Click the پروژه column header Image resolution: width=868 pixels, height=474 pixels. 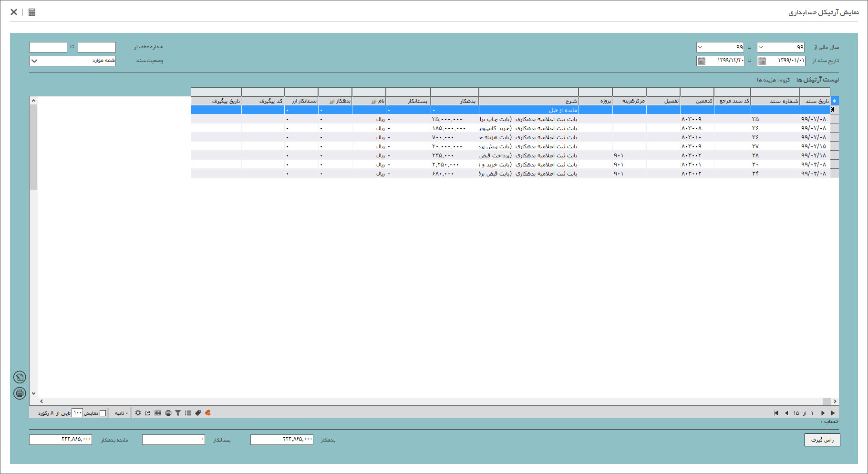click(596, 101)
